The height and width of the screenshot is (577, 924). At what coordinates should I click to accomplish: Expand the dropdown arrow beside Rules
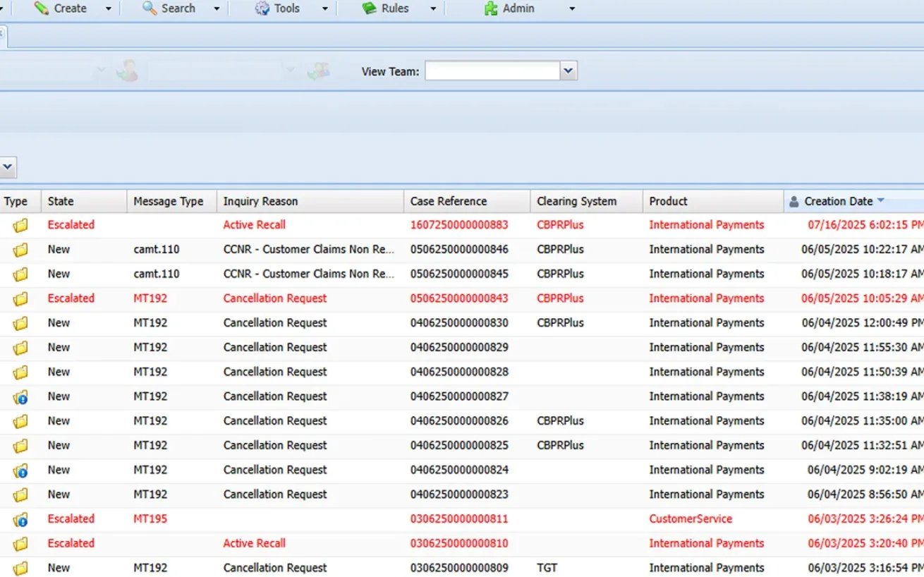click(x=433, y=9)
